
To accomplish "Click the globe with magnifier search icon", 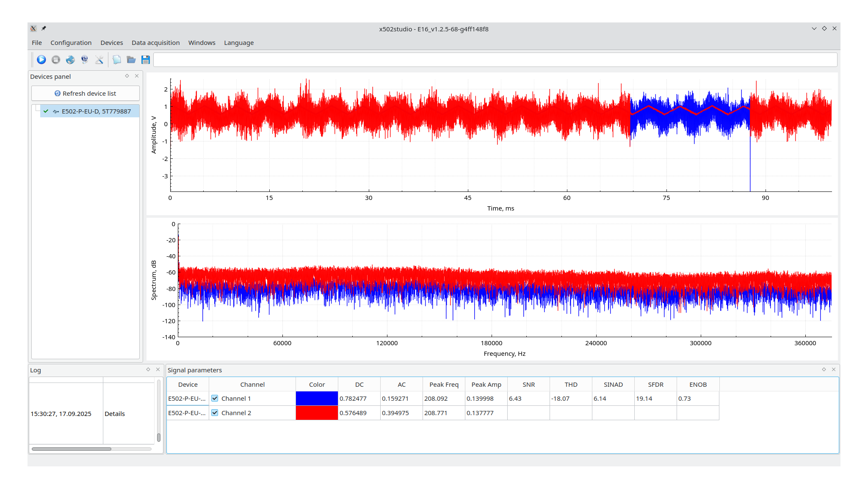I will point(70,60).
